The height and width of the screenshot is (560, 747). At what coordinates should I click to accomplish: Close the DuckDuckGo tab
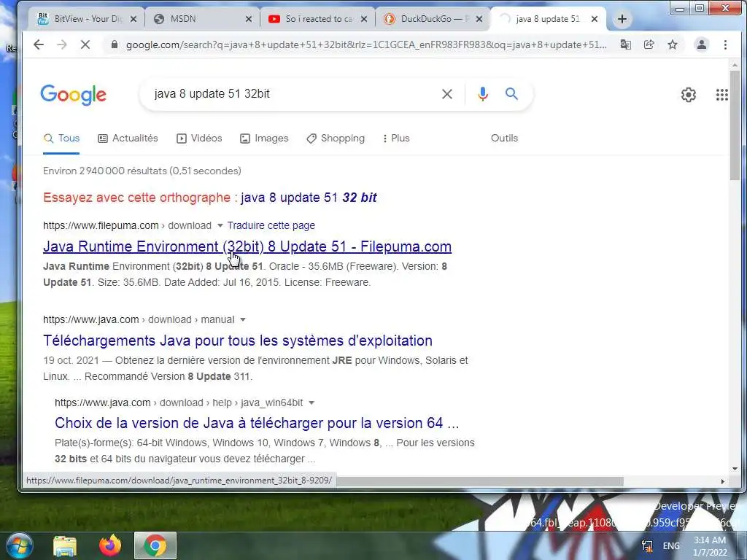click(479, 19)
